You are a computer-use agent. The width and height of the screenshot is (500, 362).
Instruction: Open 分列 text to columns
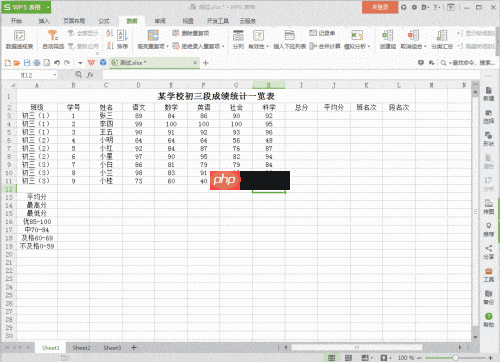pyautogui.click(x=238, y=39)
